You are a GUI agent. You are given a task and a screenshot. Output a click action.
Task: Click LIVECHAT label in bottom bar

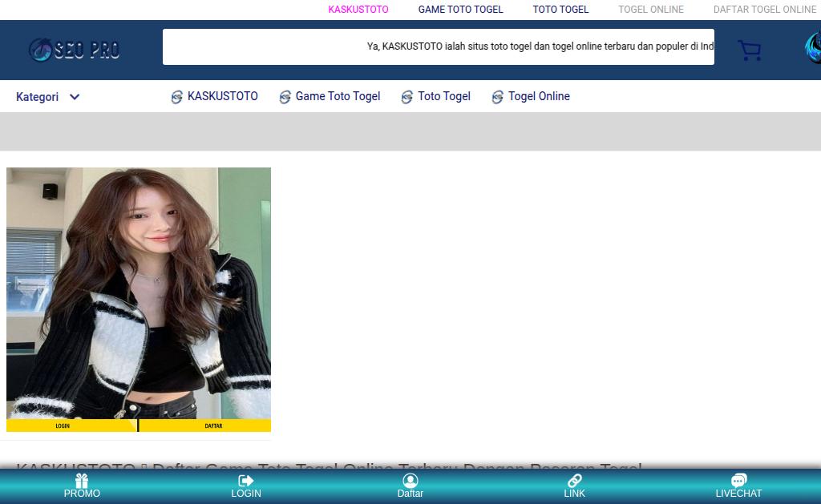coord(738,494)
